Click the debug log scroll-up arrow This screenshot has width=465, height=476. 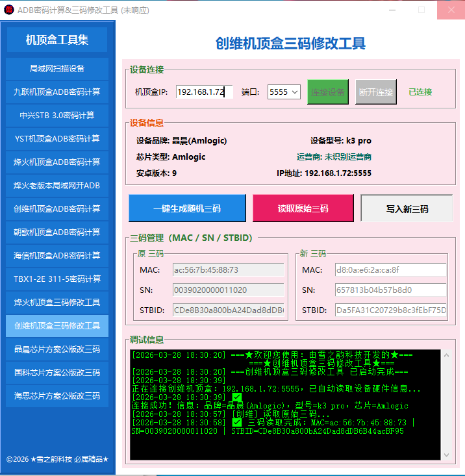tap(446, 355)
